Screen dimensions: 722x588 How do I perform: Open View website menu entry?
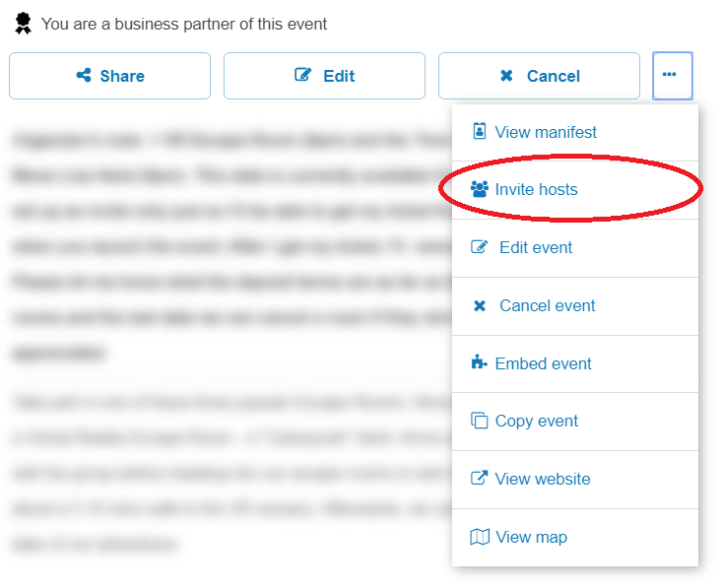coord(543,479)
